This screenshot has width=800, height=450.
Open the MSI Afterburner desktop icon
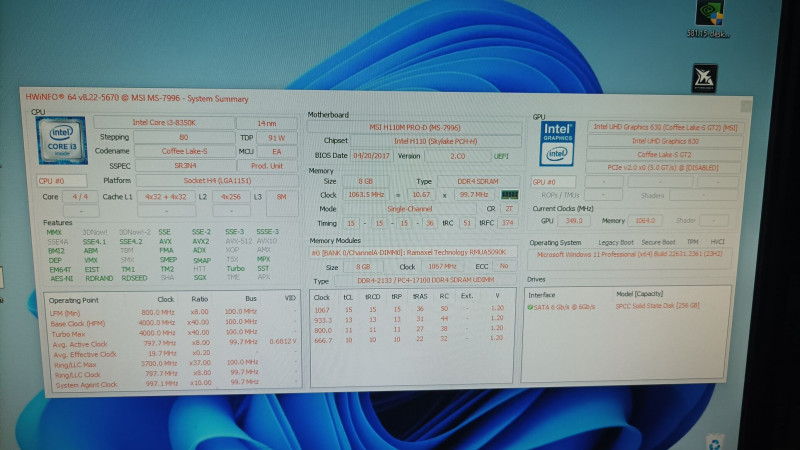[705, 78]
